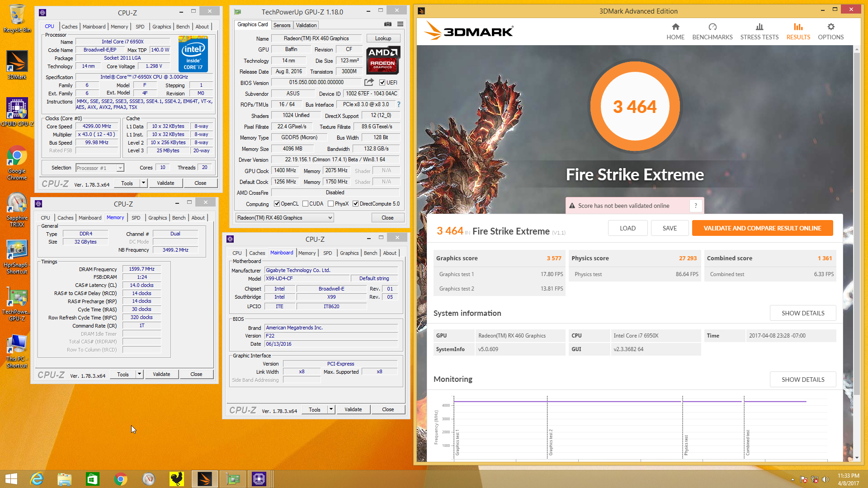Click bus interface question mark in GPU-Z
This screenshot has height=488, width=868.
[x=398, y=104]
